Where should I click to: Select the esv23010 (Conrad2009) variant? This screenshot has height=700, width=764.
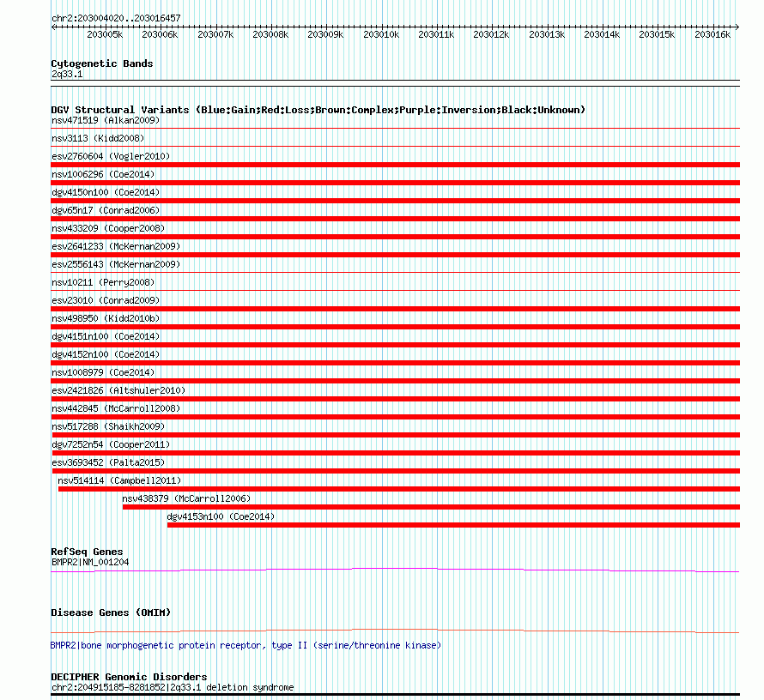click(x=106, y=300)
